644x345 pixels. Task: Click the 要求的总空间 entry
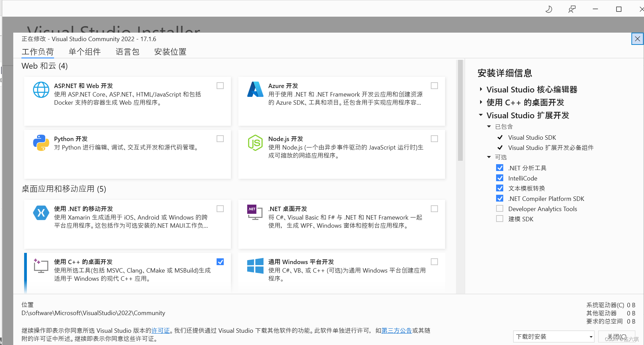pos(611,322)
